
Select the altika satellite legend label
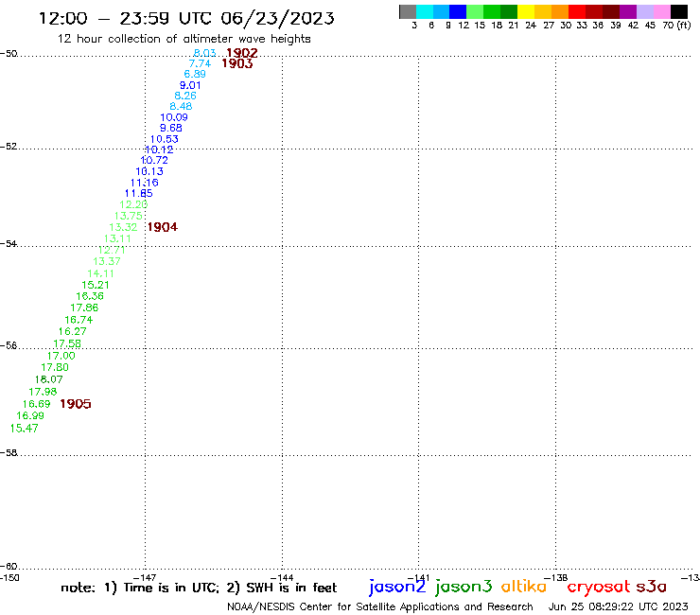tap(524, 587)
